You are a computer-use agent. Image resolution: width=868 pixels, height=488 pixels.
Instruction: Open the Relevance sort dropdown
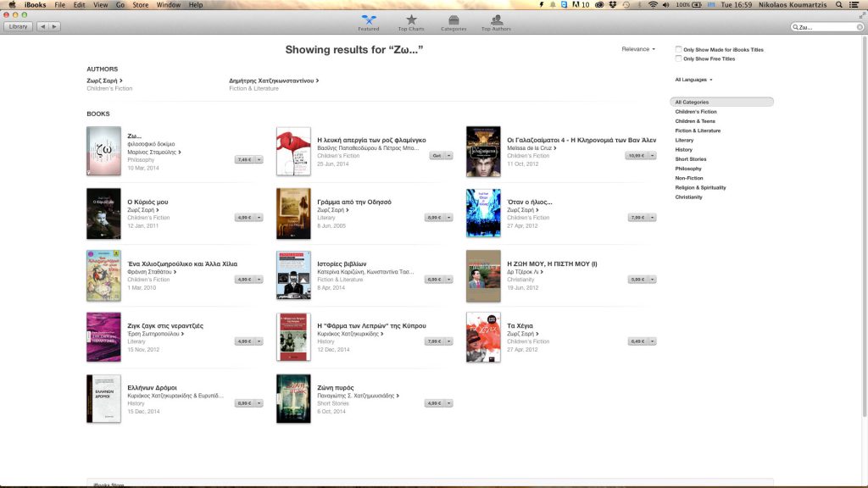click(638, 48)
